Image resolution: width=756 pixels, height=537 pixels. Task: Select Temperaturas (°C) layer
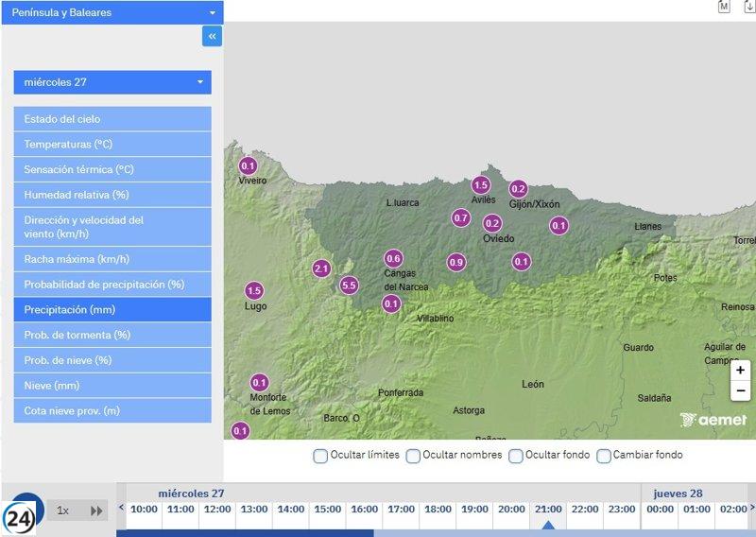tap(112, 144)
